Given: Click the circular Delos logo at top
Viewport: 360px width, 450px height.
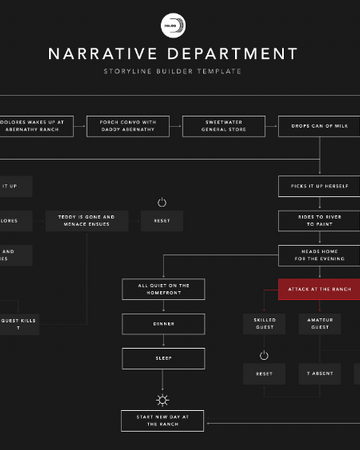Looking at the screenshot, I should click(x=173, y=25).
